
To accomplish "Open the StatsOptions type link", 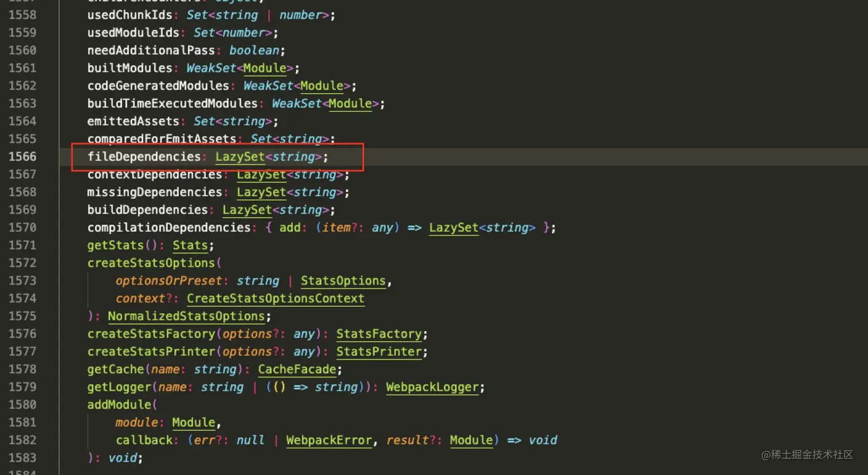I will click(x=343, y=281).
